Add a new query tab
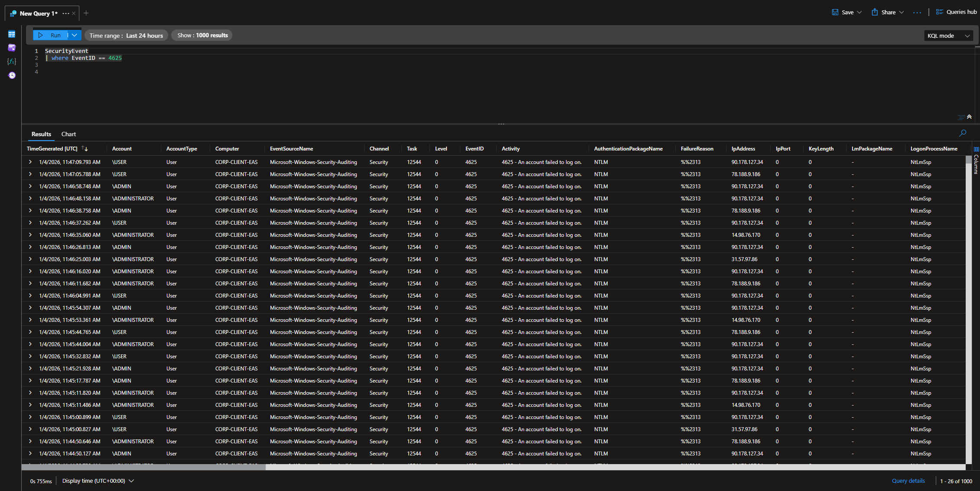980x491 pixels. pyautogui.click(x=86, y=13)
